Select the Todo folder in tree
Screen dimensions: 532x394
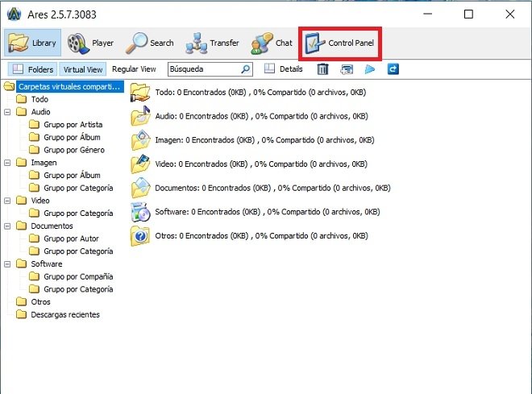click(39, 99)
